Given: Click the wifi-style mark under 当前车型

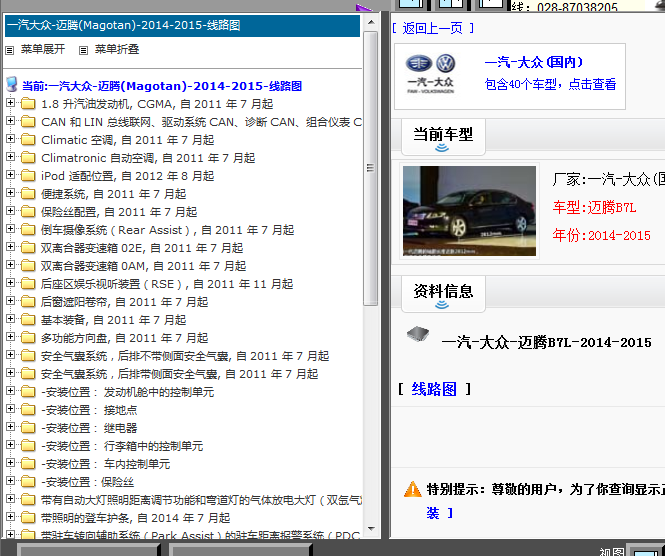Looking at the screenshot, I should point(442,148).
